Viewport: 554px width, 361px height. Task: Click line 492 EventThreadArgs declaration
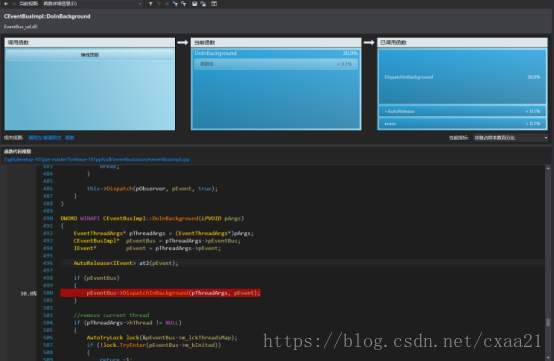click(x=164, y=233)
